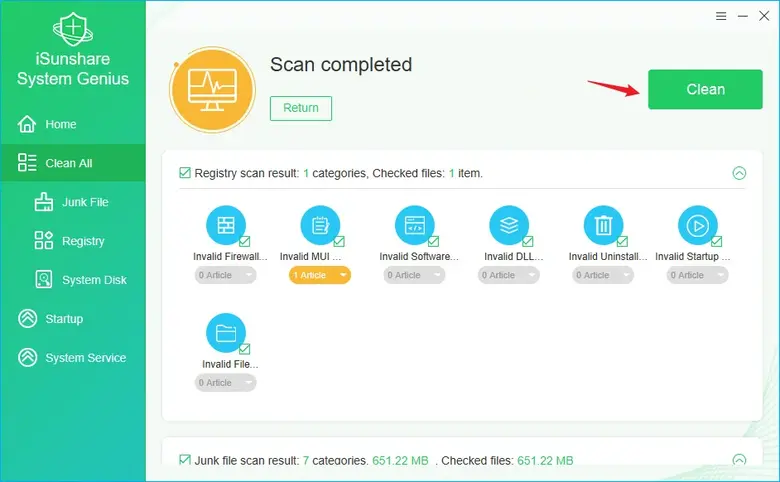Screen dimensions: 780x482
Task: Collapse the Junk file scan result section
Action: pos(739,460)
